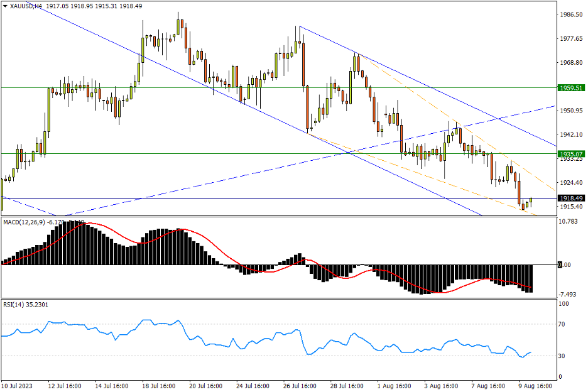588x392 pixels.
Task: Click the RSI(14) indicator label
Action: [x=13, y=304]
